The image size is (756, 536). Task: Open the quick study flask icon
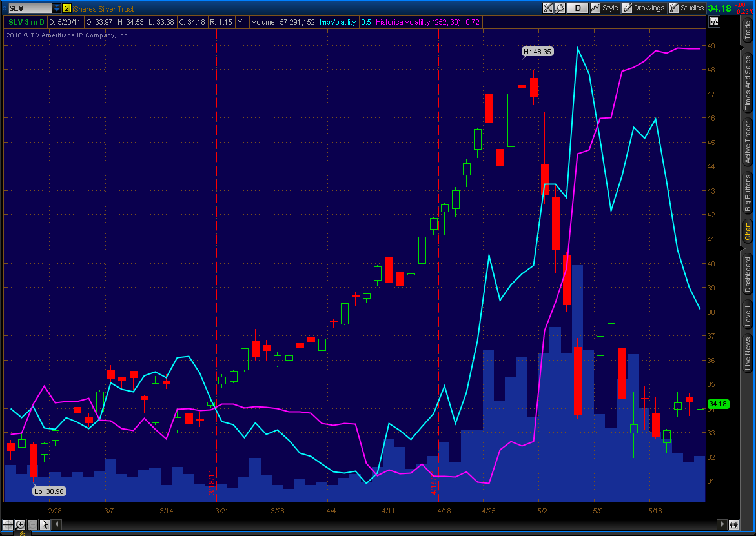point(547,8)
